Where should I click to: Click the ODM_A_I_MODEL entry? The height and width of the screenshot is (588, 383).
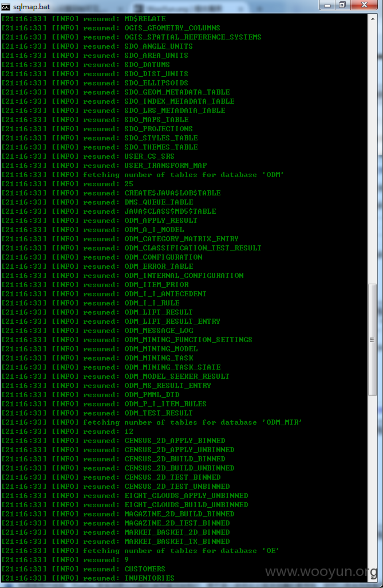click(x=154, y=230)
